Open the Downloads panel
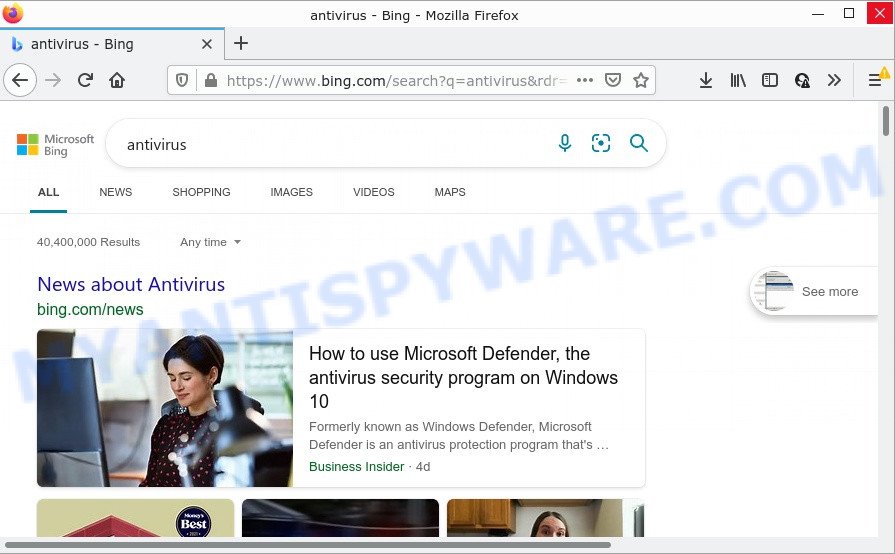The width and height of the screenshot is (895, 554). 705,80
